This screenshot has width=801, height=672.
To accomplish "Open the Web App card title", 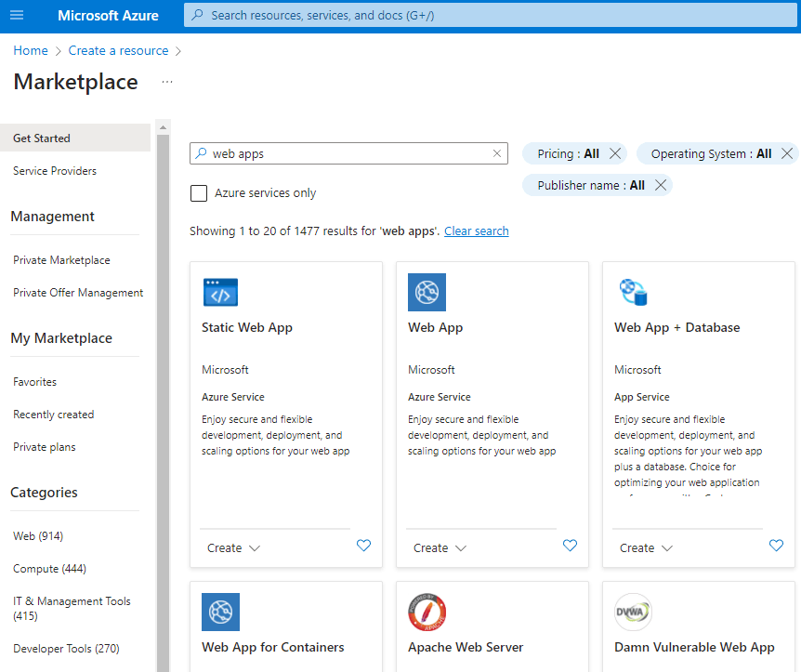I will [435, 327].
